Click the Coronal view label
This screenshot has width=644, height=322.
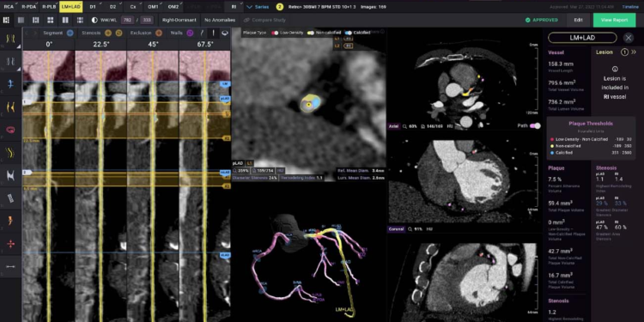pyautogui.click(x=397, y=228)
